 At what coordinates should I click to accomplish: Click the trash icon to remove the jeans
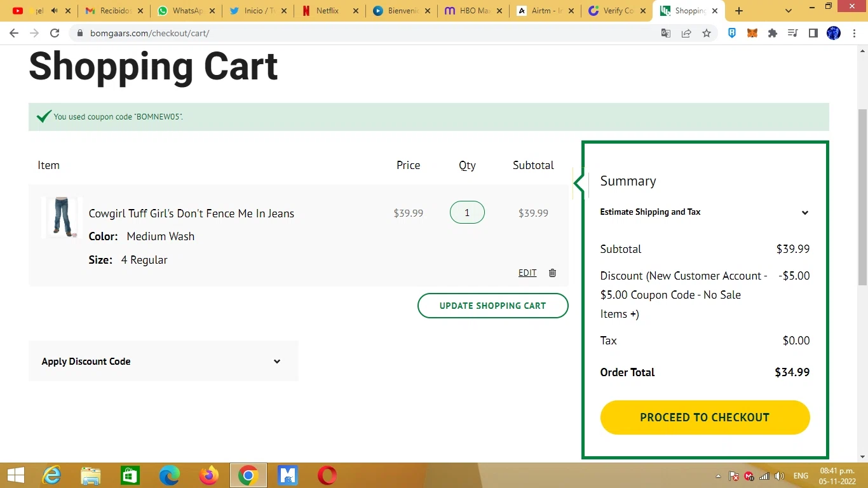[552, 273]
